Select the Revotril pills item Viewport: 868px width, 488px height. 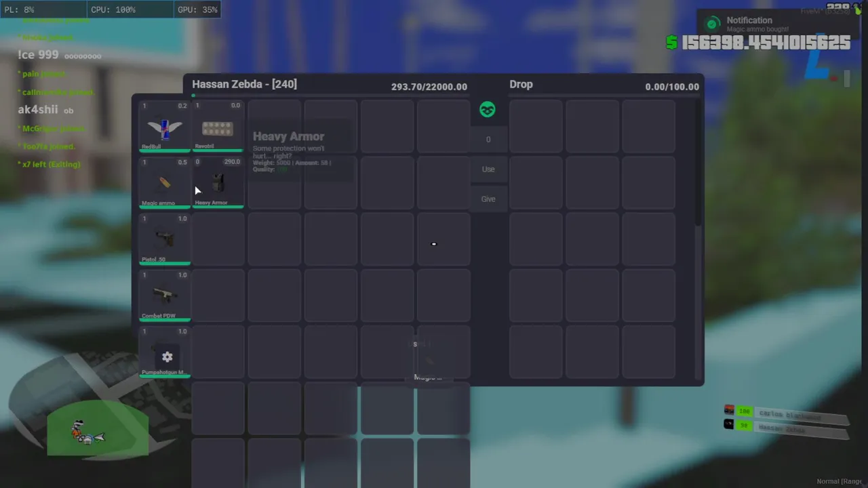[218, 127]
